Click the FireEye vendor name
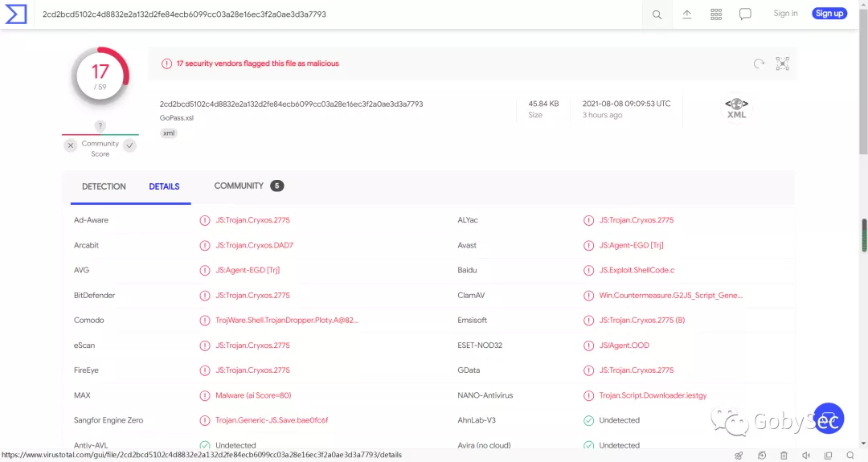 86,370
